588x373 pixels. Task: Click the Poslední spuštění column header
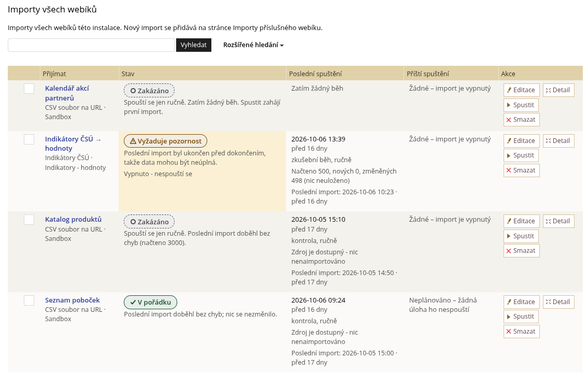coord(315,74)
